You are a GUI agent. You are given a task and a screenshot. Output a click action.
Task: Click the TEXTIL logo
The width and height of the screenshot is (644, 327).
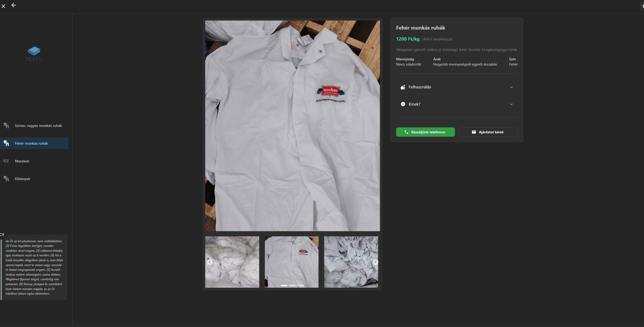click(34, 54)
